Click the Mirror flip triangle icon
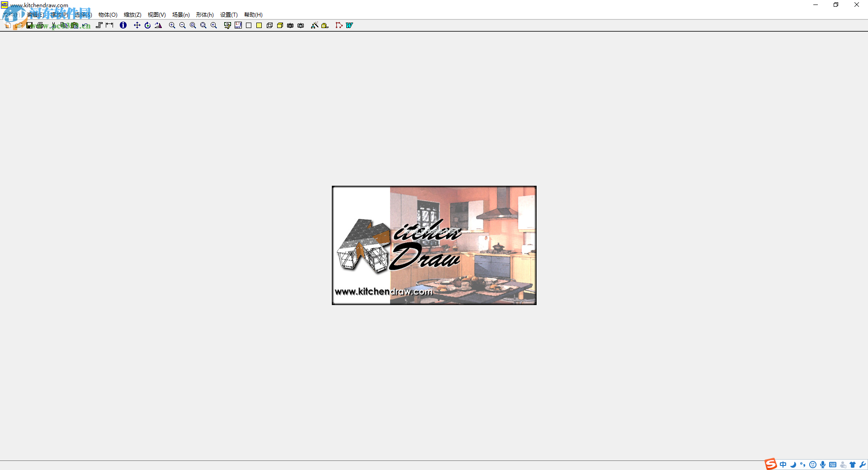The height and width of the screenshot is (470, 868). 158,25
